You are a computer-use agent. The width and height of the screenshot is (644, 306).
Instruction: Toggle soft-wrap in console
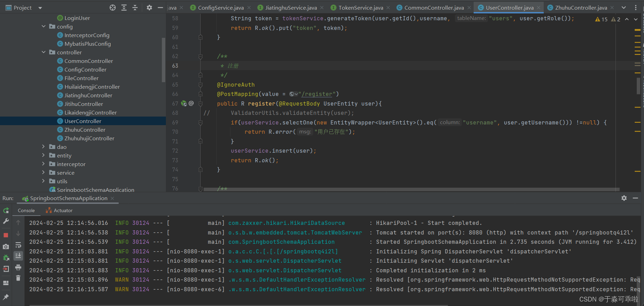pyautogui.click(x=18, y=245)
